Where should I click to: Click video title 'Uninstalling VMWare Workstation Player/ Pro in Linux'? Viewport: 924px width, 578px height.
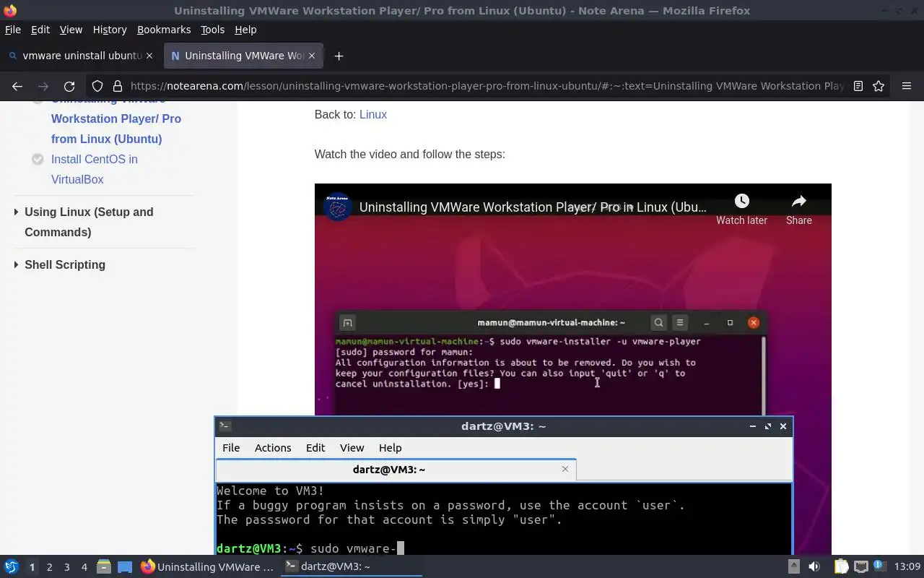click(x=533, y=207)
